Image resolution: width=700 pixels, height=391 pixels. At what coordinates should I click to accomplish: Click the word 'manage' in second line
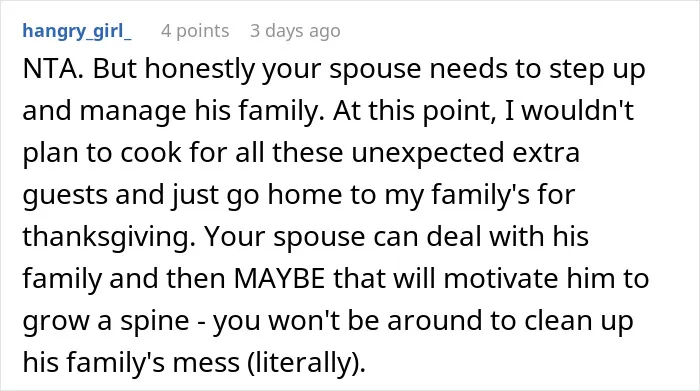(x=133, y=112)
